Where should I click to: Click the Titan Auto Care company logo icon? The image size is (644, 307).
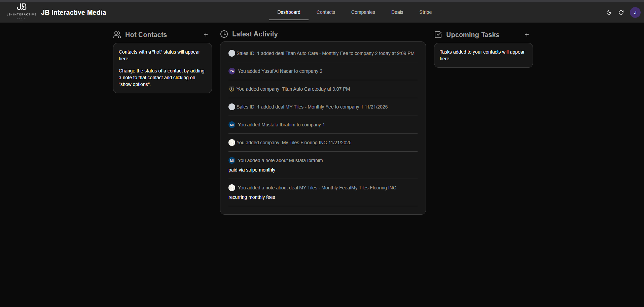231,89
